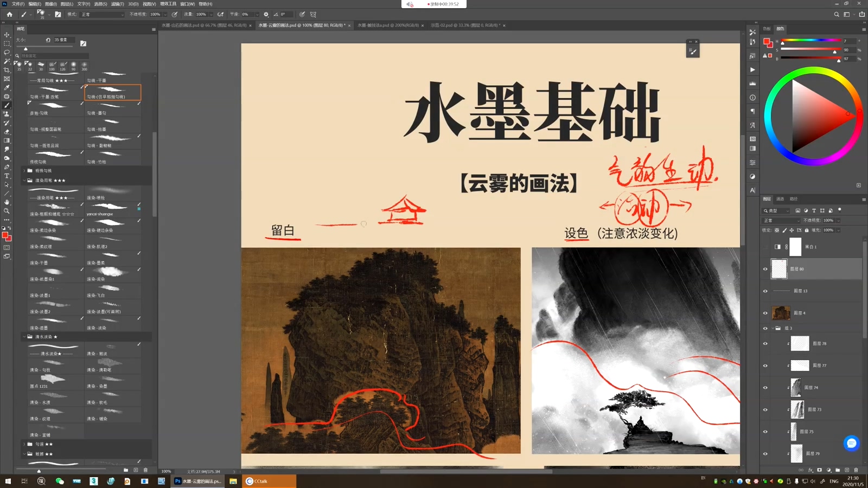Open brush settings gear in options bar
868x488 pixels.
(x=266, y=15)
